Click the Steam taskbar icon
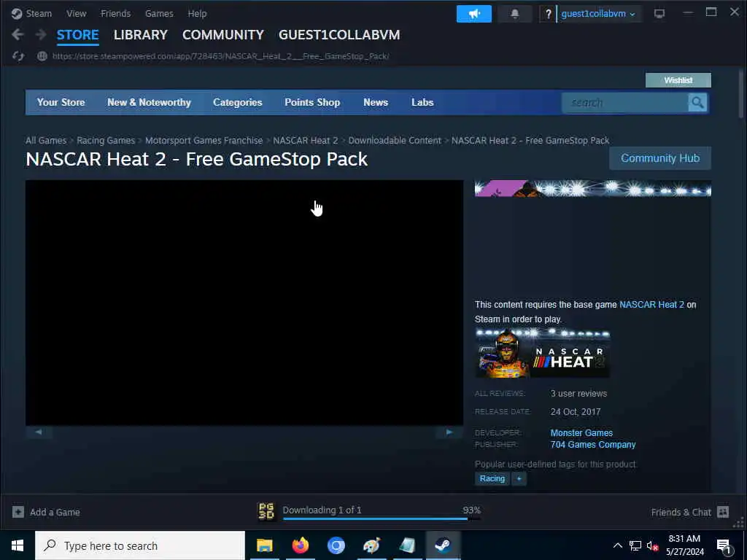 click(x=443, y=545)
